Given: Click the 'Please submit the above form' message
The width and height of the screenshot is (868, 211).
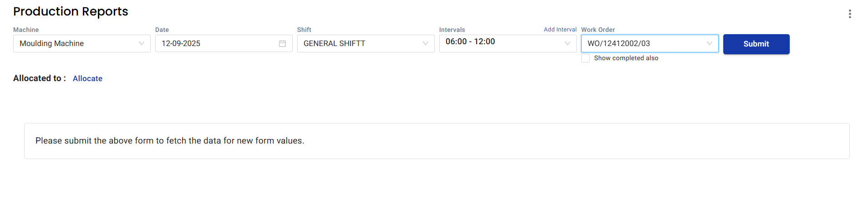Looking at the screenshot, I should click(170, 141).
